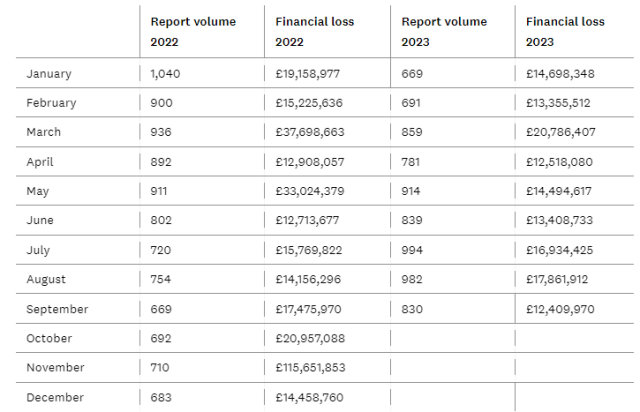Select the February row label
The height and width of the screenshot is (412, 640).
coord(51,103)
